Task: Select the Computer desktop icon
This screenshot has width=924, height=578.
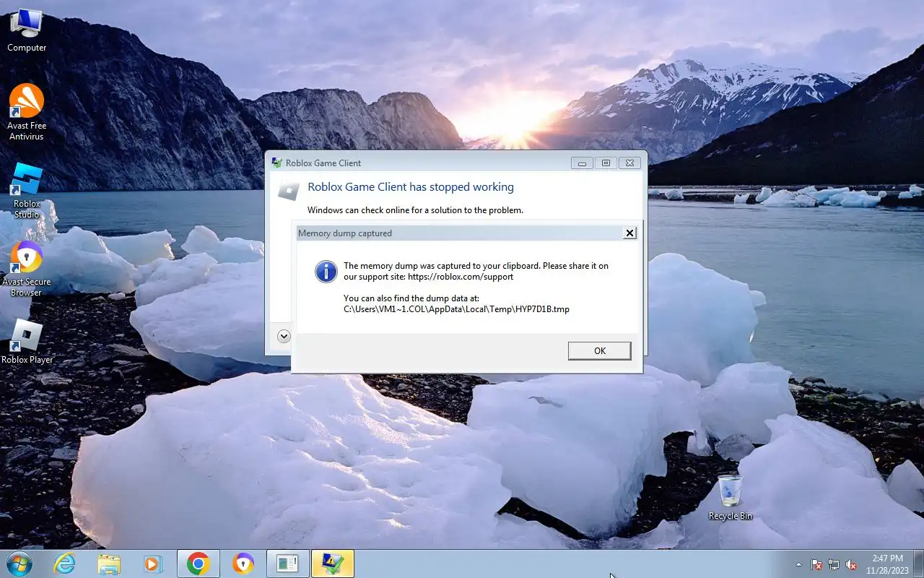Action: tap(27, 30)
